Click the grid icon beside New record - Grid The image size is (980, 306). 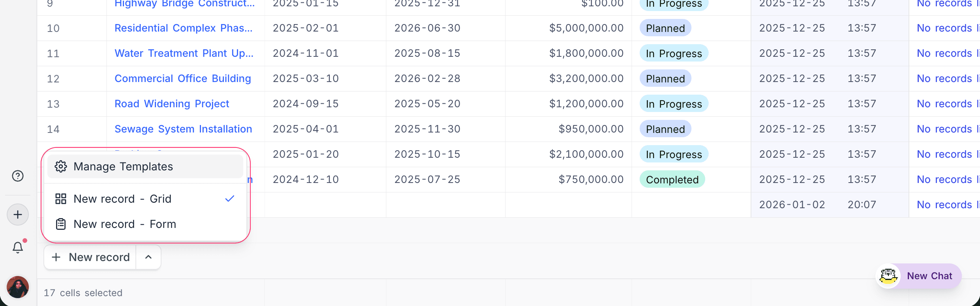pyautogui.click(x=61, y=199)
